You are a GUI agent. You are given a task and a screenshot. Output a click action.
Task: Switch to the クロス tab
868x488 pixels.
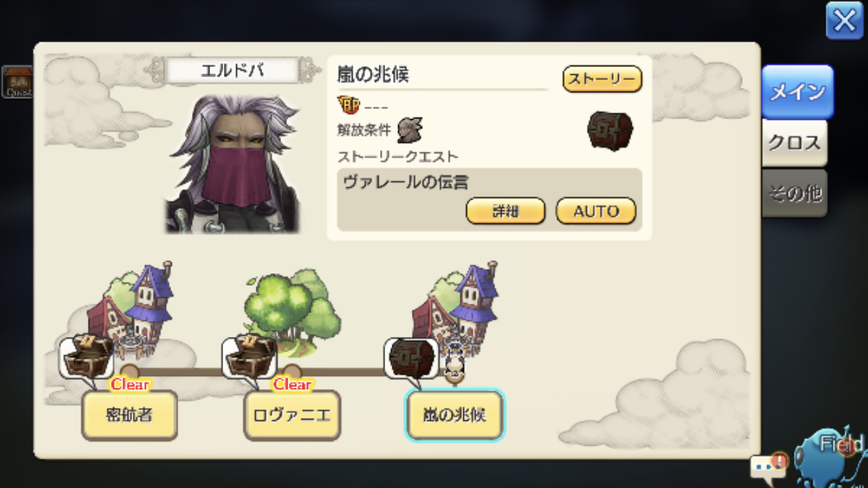coord(794,143)
